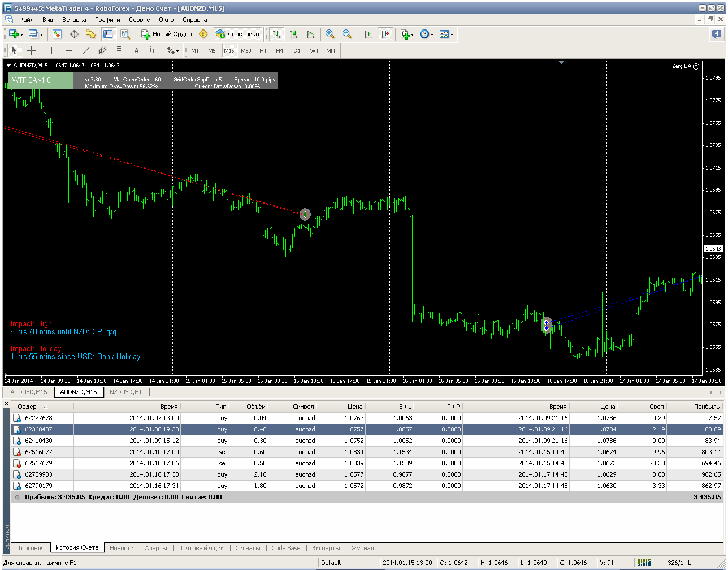Image resolution: width=728 pixels, height=570 pixels.
Task: Zoom in on the chart
Action: pos(330,34)
